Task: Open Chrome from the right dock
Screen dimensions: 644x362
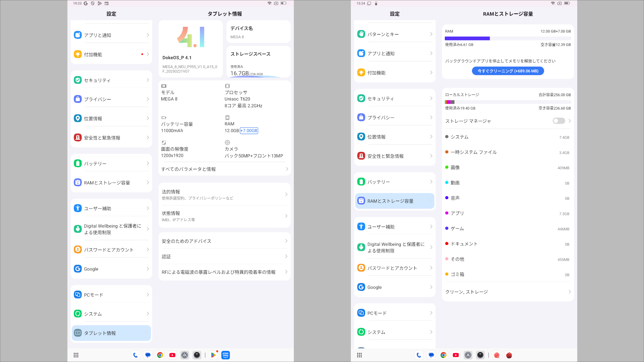Action: (x=443, y=355)
